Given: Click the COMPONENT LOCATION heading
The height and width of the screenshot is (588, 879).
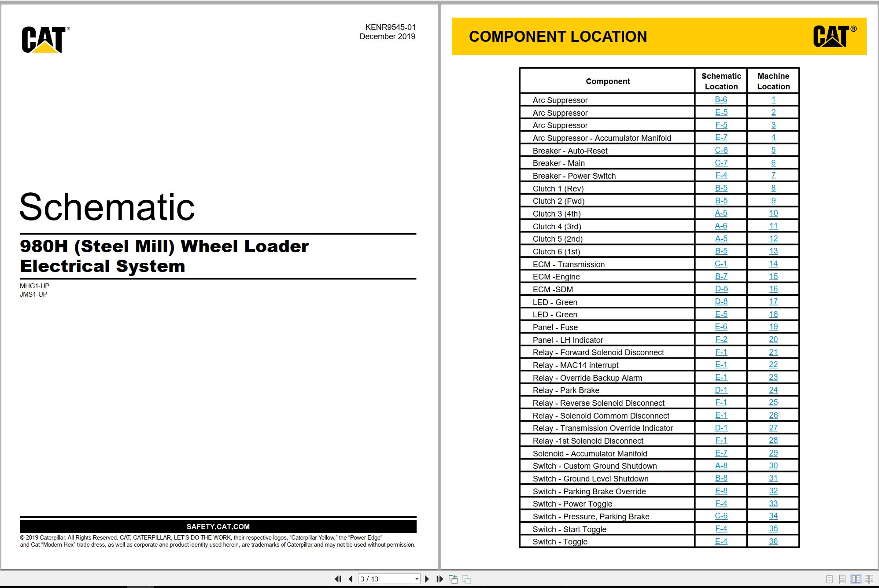Looking at the screenshot, I should point(558,37).
